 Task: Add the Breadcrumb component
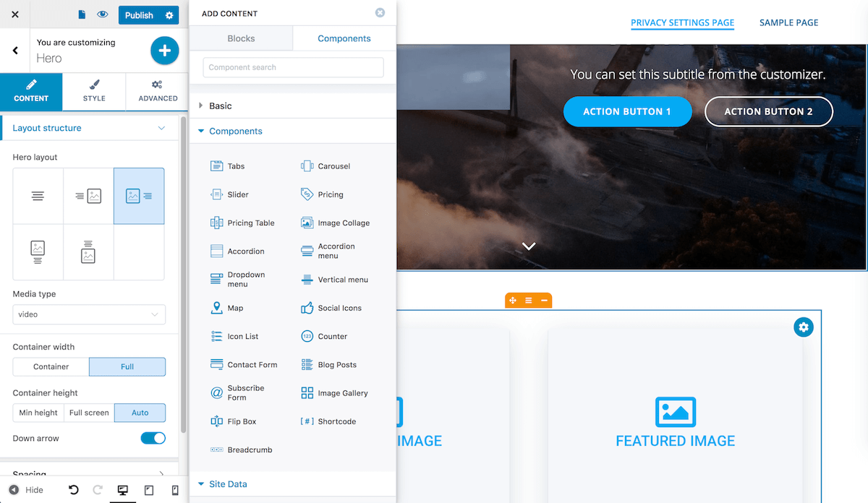tap(241, 450)
